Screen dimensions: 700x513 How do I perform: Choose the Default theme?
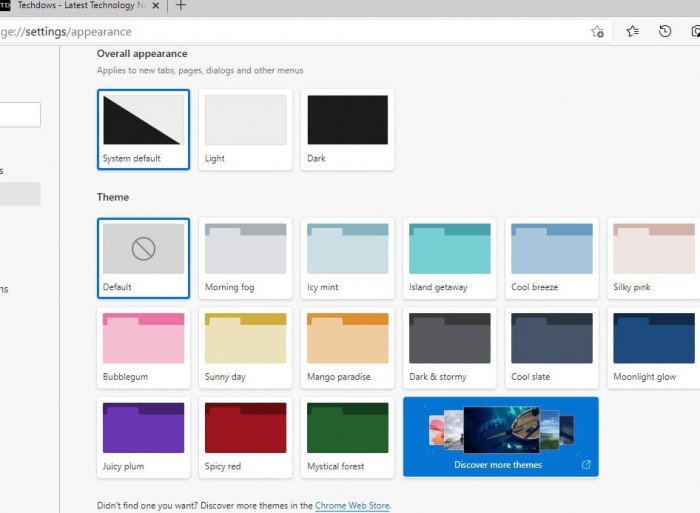tap(143, 257)
